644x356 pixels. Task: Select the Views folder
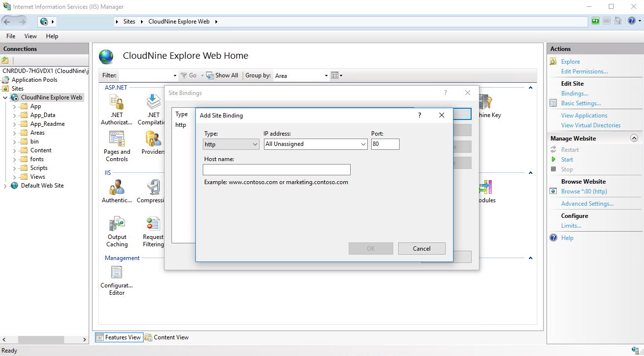38,177
